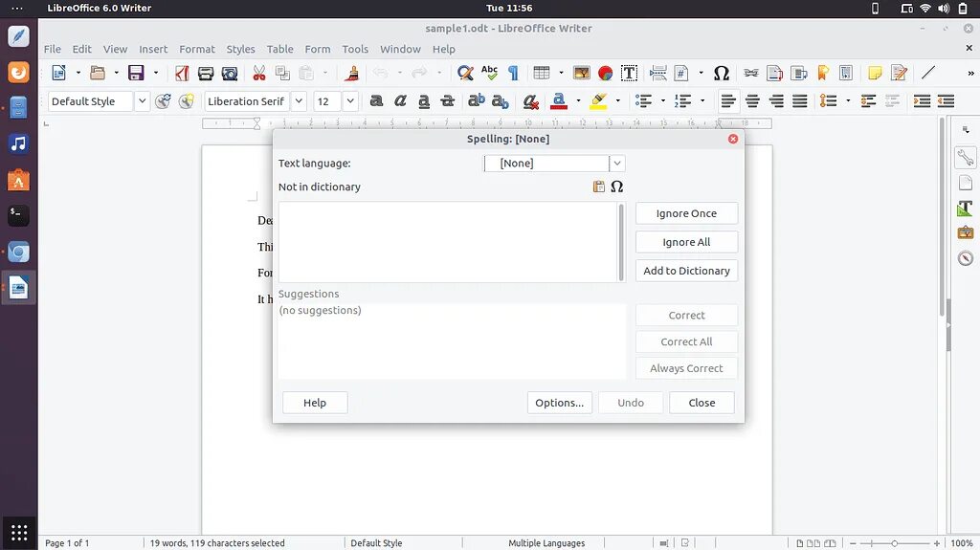
Task: Insert bookmark toolbar icon
Action: (822, 73)
